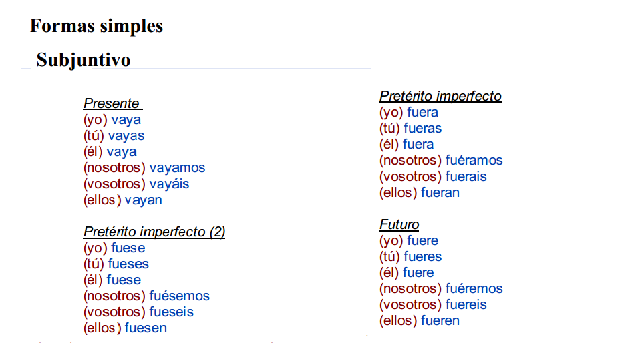Click the word 'vayas'
The width and height of the screenshot is (644, 343).
126,135
